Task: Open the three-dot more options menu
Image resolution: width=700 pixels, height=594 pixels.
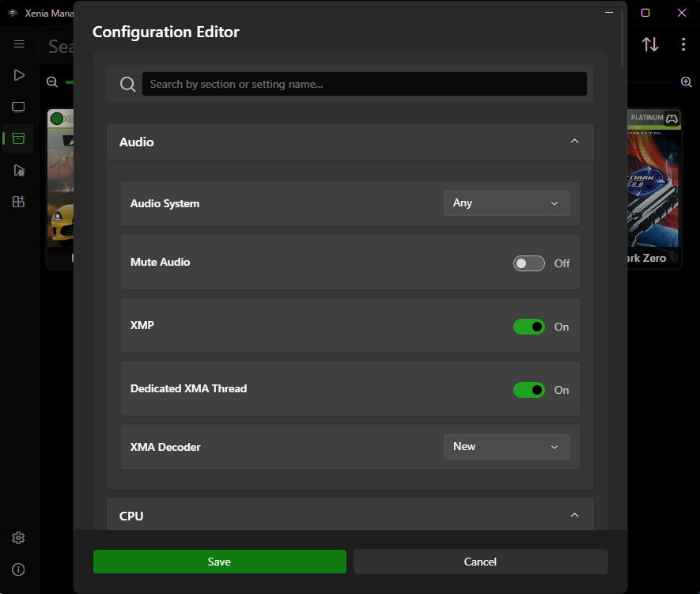Action: click(x=683, y=44)
